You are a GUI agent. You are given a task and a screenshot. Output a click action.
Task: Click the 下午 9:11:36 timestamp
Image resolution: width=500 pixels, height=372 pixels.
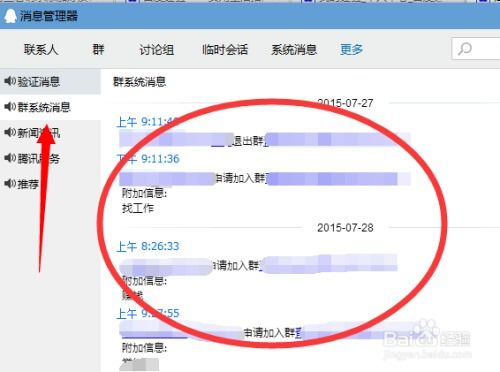tap(148, 159)
